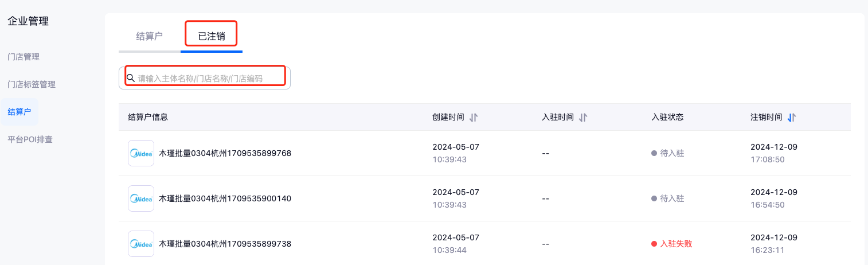Sort by 创建时间 column arrows

pyautogui.click(x=473, y=118)
